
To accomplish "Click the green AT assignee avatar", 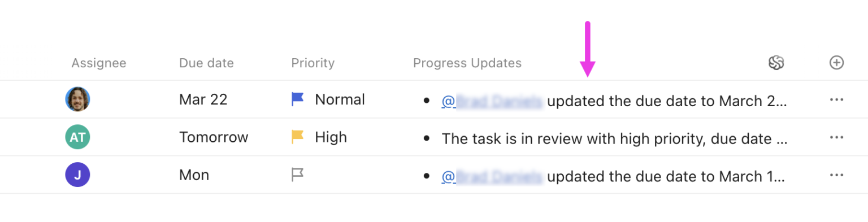I will point(77,137).
